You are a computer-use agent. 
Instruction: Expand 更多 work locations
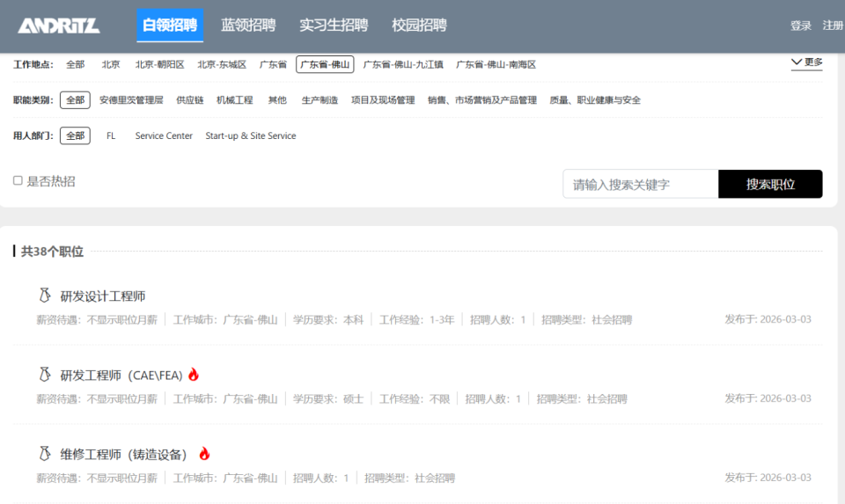click(807, 62)
